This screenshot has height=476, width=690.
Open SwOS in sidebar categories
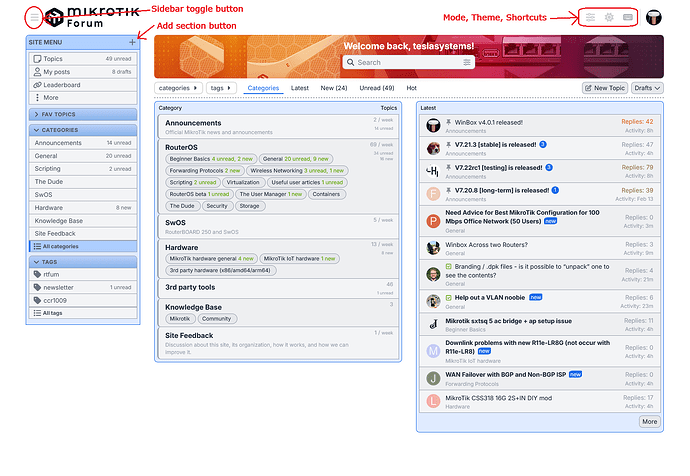pyautogui.click(x=83, y=194)
